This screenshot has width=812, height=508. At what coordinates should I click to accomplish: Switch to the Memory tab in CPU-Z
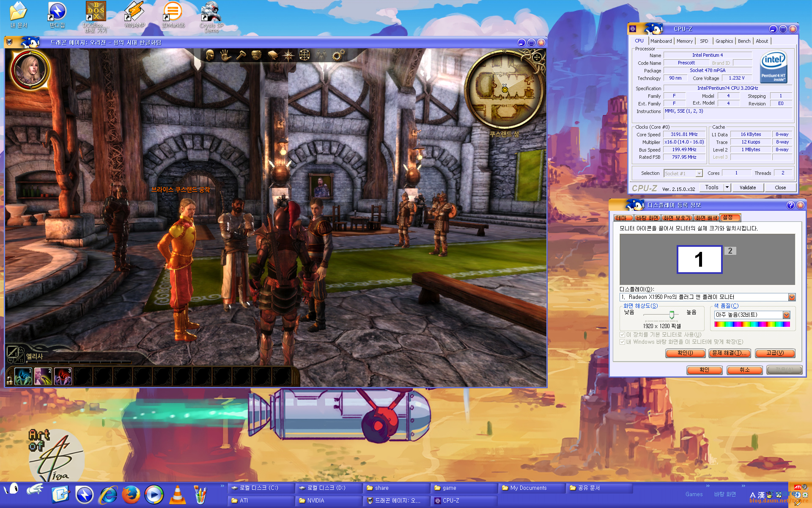tap(685, 41)
